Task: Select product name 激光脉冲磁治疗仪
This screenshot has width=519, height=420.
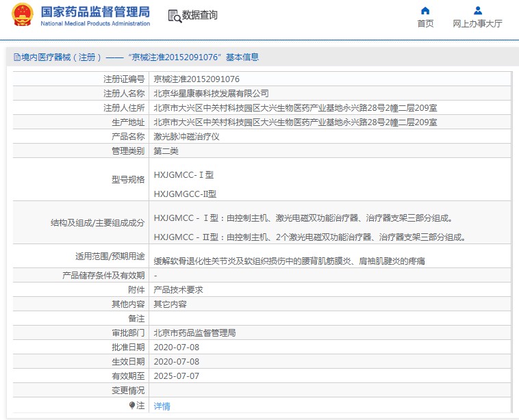Action: (187, 137)
